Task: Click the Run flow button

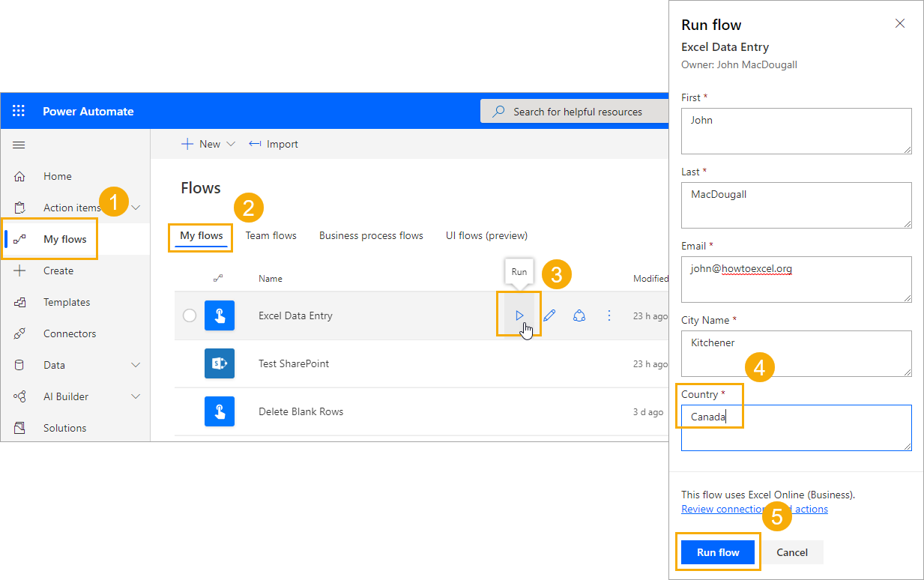Action: click(718, 552)
